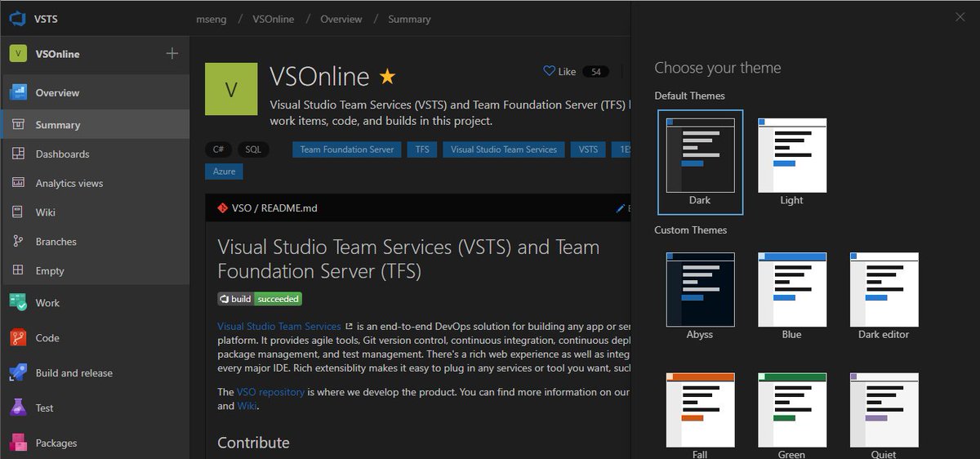
Task: Choose the Abyss custom theme
Action: [700, 296]
